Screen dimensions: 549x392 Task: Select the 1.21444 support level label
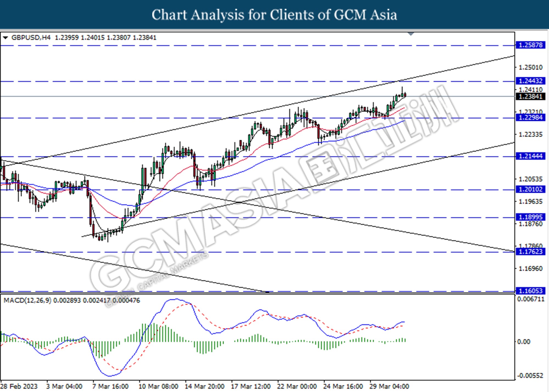pyautogui.click(x=531, y=156)
